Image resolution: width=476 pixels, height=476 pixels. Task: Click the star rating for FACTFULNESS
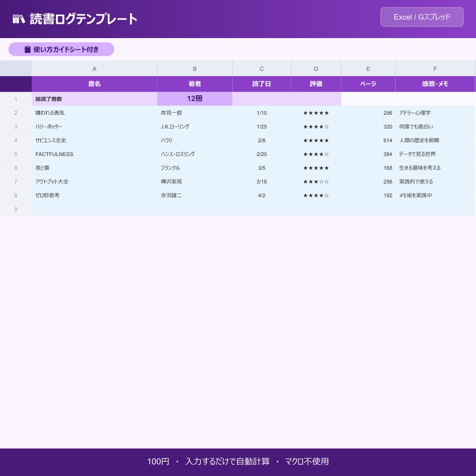316,154
